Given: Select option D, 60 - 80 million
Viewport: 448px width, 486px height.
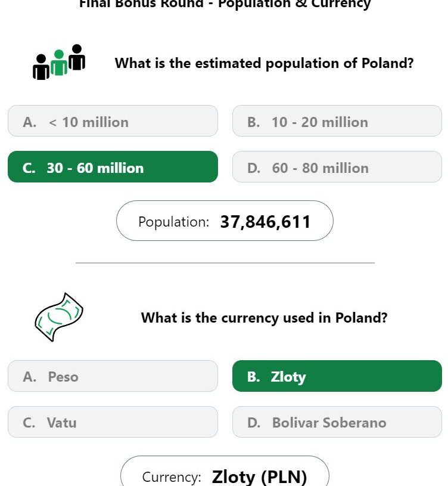Looking at the screenshot, I should tap(337, 167).
